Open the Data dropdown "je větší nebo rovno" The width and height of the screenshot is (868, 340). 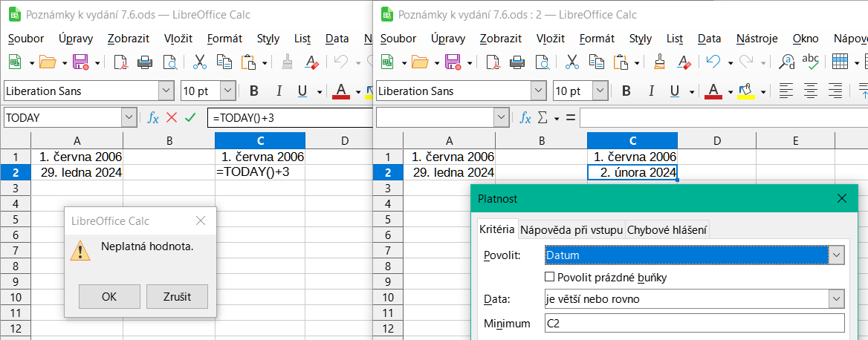pos(837,299)
